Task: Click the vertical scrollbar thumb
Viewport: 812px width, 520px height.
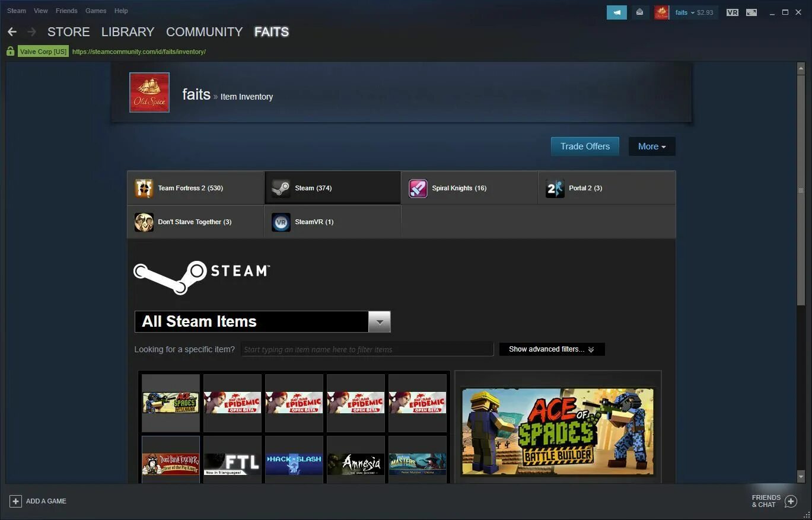Action: point(801,190)
